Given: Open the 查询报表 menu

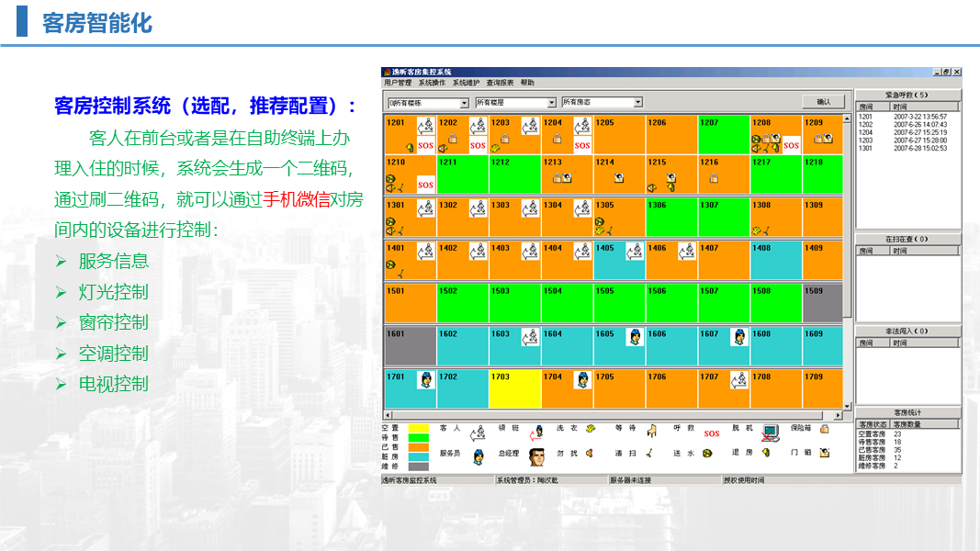Looking at the screenshot, I should pyautogui.click(x=500, y=83).
